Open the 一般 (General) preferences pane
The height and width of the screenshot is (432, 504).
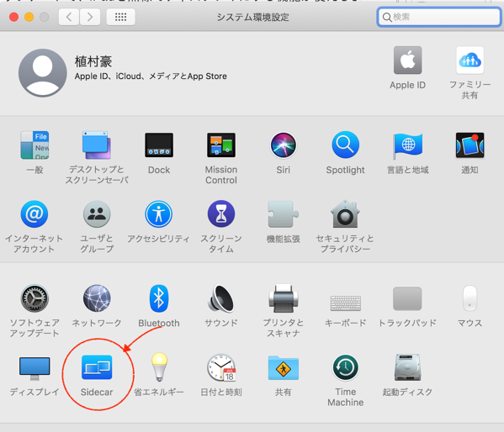click(34, 145)
